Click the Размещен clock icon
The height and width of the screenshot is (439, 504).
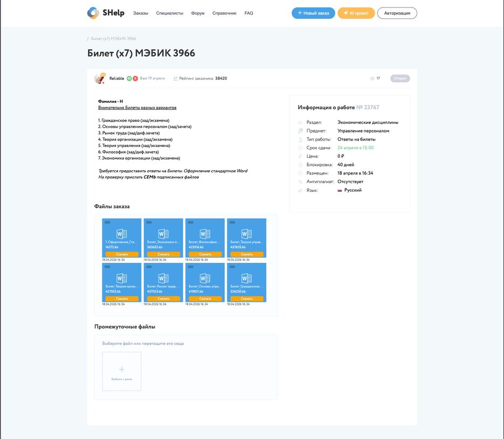(x=300, y=173)
